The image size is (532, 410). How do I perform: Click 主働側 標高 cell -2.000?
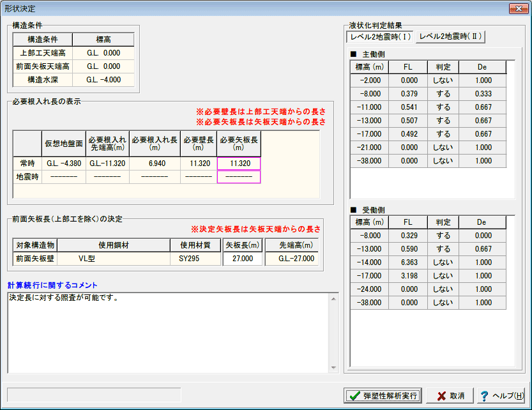370,80
